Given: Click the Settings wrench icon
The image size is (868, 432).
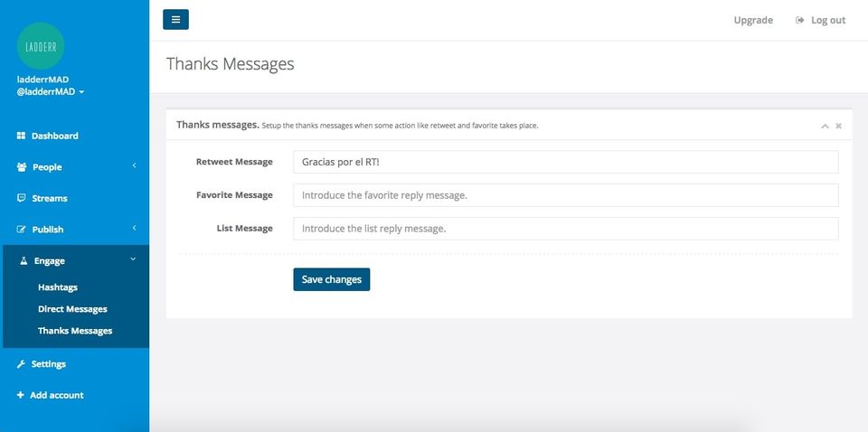Looking at the screenshot, I should (21, 364).
